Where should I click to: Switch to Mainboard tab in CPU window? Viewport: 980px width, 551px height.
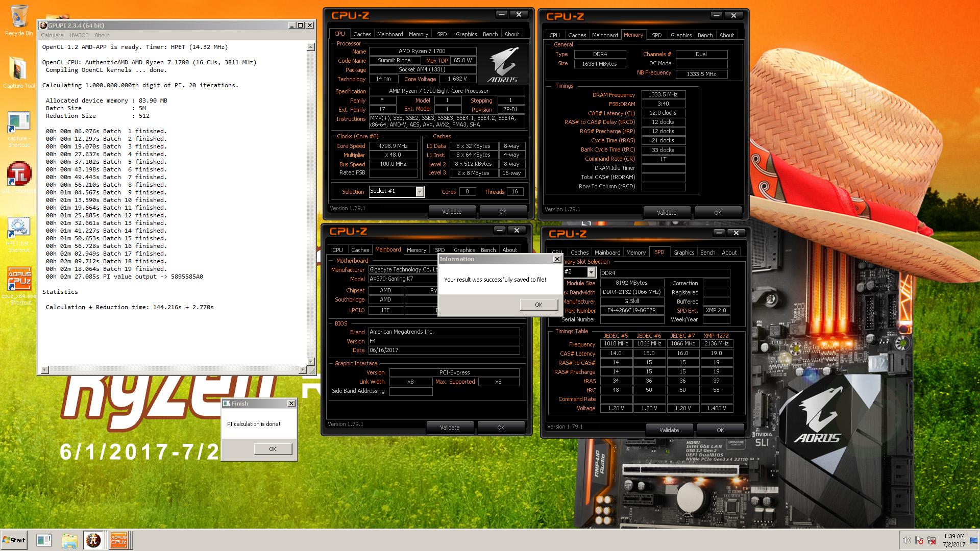[390, 34]
